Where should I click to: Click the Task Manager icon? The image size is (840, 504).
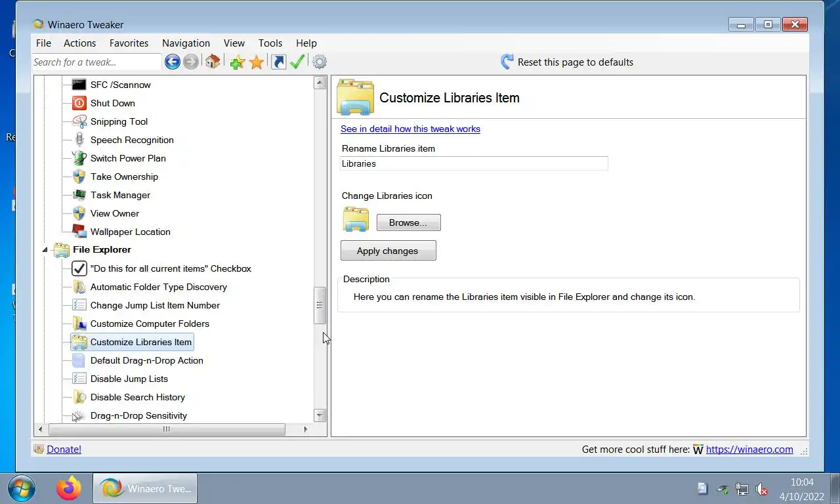[x=79, y=195]
